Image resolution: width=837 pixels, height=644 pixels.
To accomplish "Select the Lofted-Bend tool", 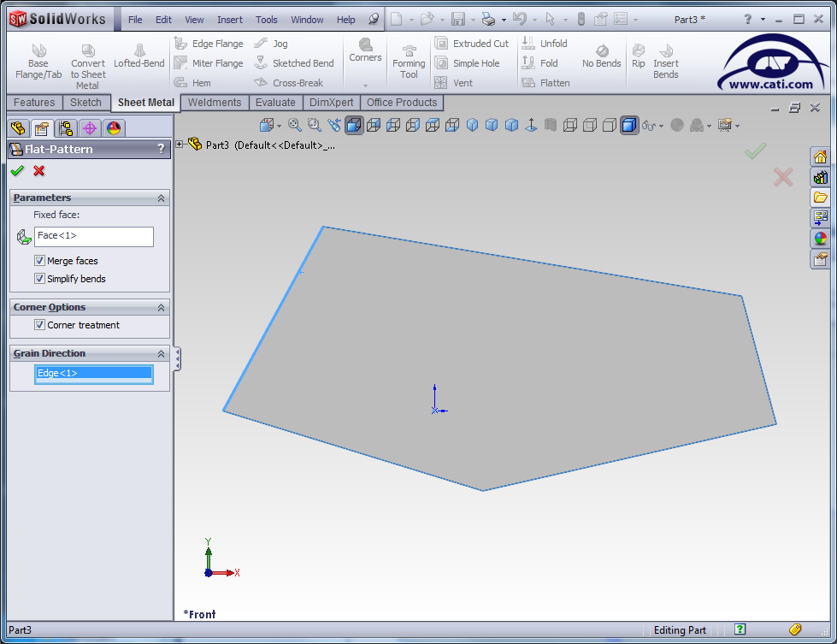I will click(139, 56).
